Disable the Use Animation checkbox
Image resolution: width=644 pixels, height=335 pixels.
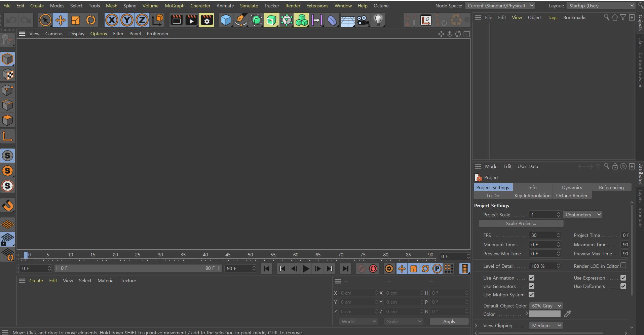[x=531, y=278]
